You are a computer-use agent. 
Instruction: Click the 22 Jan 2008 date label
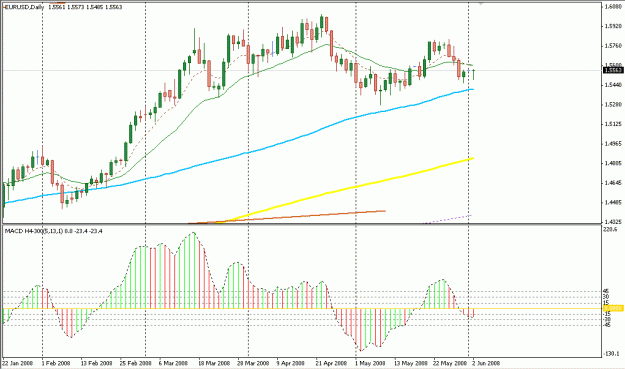coord(18,363)
